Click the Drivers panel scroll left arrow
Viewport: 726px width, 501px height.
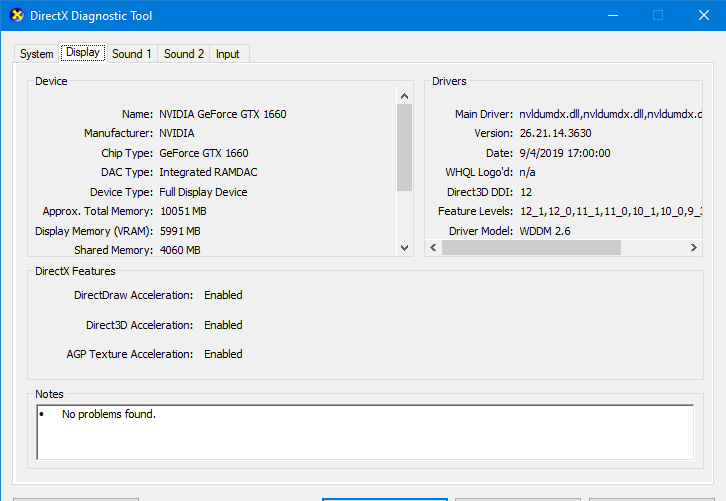click(x=434, y=248)
